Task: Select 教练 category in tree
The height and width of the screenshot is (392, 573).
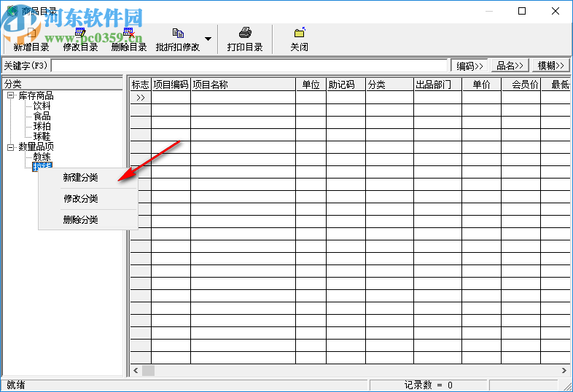Action: (x=42, y=157)
